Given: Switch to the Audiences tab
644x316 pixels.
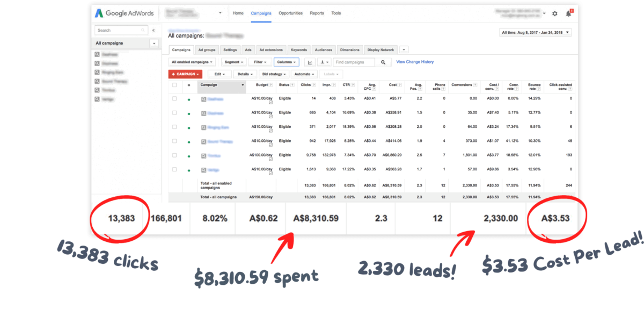Looking at the screenshot, I should coord(323,50).
